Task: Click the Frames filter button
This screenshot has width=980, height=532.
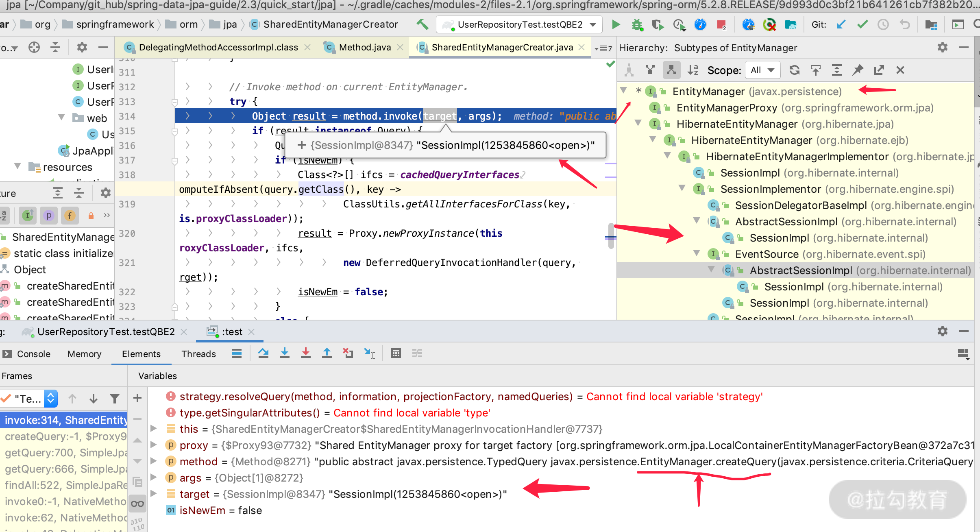Action: tap(115, 399)
